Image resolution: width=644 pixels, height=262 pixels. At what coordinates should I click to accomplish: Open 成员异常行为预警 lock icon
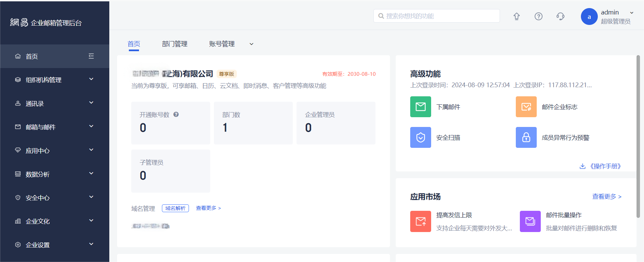pyautogui.click(x=526, y=137)
